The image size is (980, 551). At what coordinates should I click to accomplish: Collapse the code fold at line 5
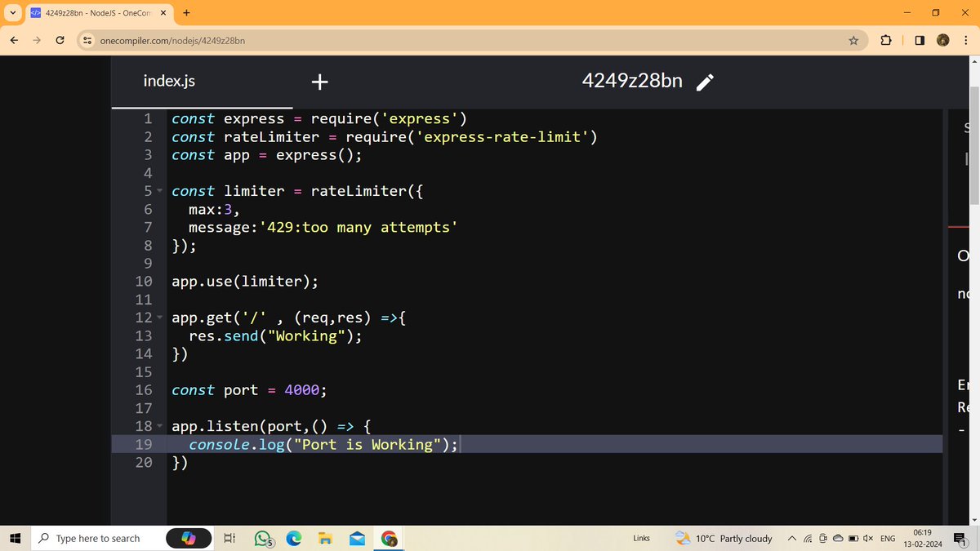tap(160, 191)
